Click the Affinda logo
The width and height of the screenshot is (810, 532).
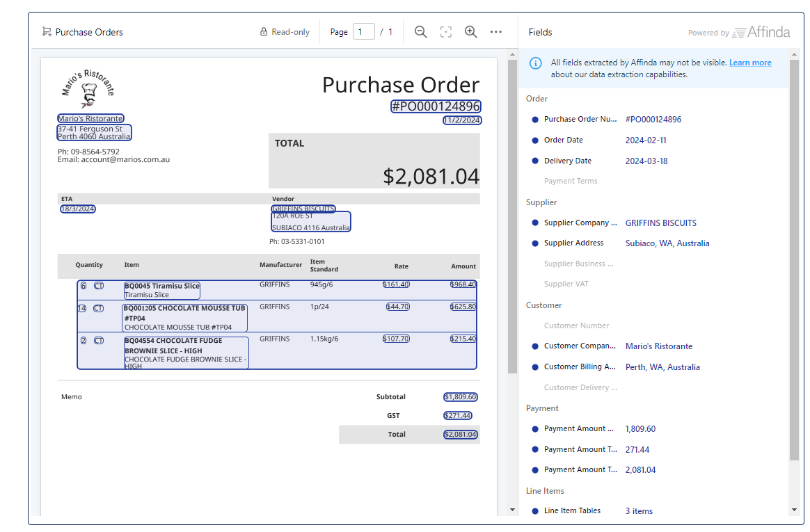point(761,32)
